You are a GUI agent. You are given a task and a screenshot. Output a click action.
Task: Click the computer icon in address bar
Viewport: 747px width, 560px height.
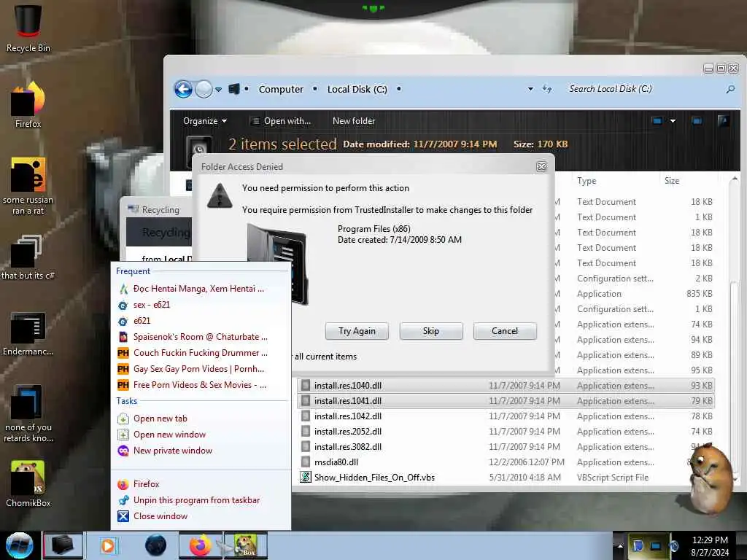coord(234,89)
